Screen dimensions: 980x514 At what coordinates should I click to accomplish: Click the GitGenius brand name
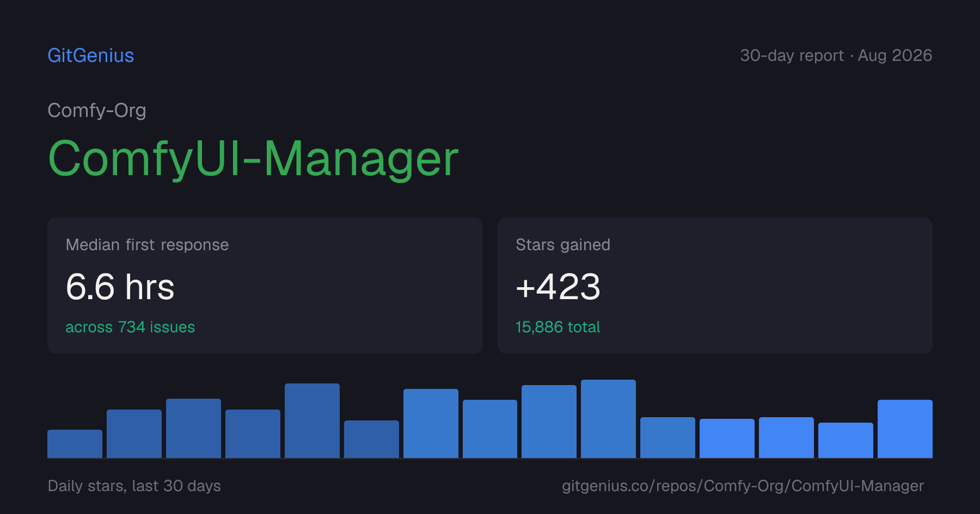(x=91, y=55)
